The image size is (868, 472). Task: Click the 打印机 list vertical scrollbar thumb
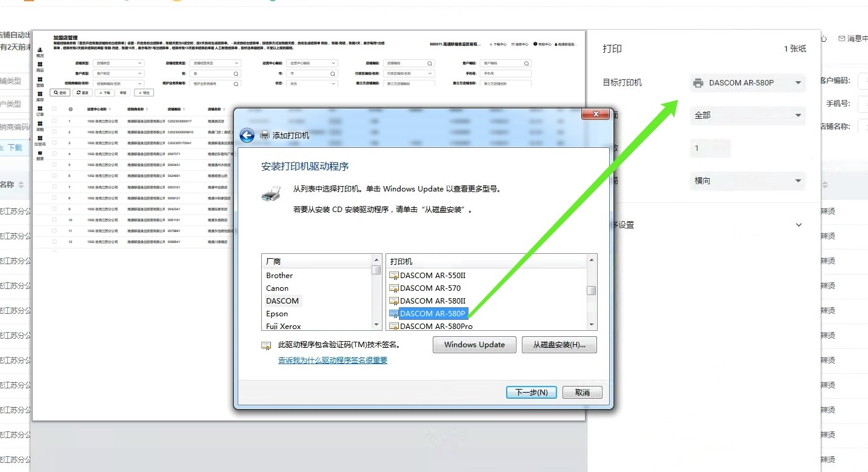(x=592, y=290)
